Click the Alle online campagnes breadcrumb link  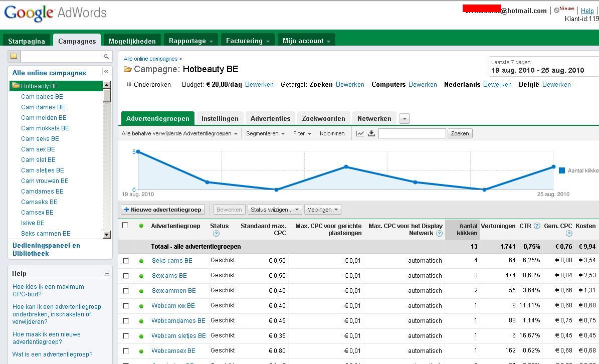pos(150,59)
